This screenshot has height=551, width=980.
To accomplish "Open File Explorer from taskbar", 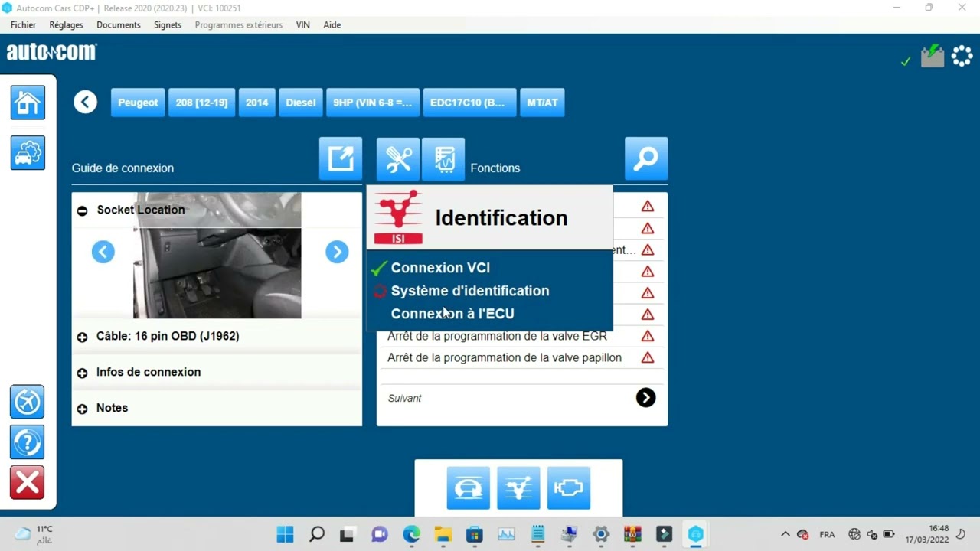I will [x=443, y=534].
